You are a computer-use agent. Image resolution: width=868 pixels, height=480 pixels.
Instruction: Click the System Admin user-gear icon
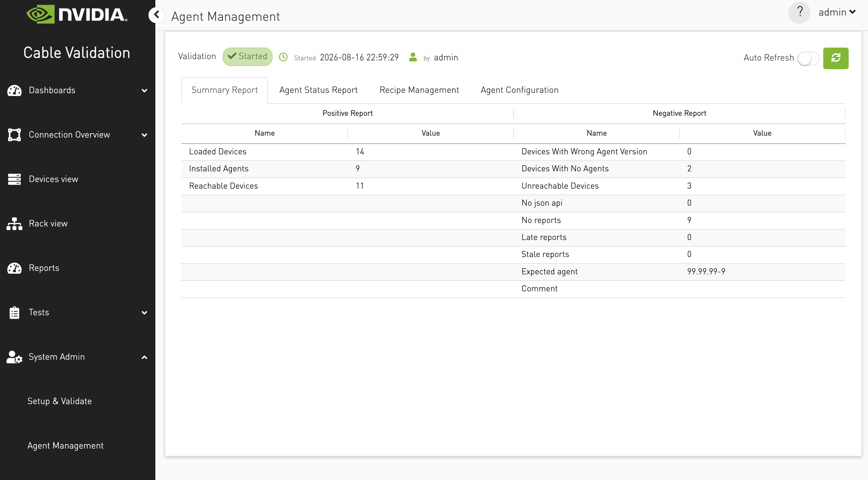pyautogui.click(x=14, y=357)
